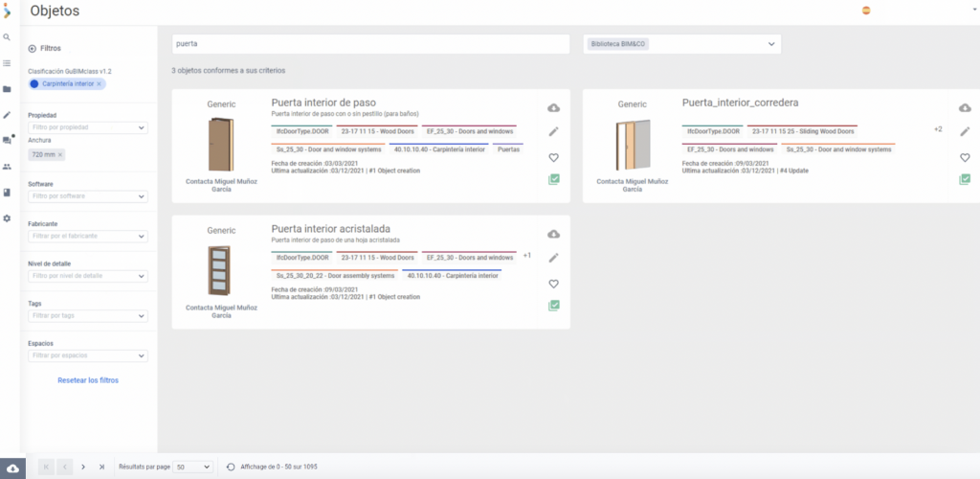Open the Résultats par page dropdown

(x=194, y=467)
